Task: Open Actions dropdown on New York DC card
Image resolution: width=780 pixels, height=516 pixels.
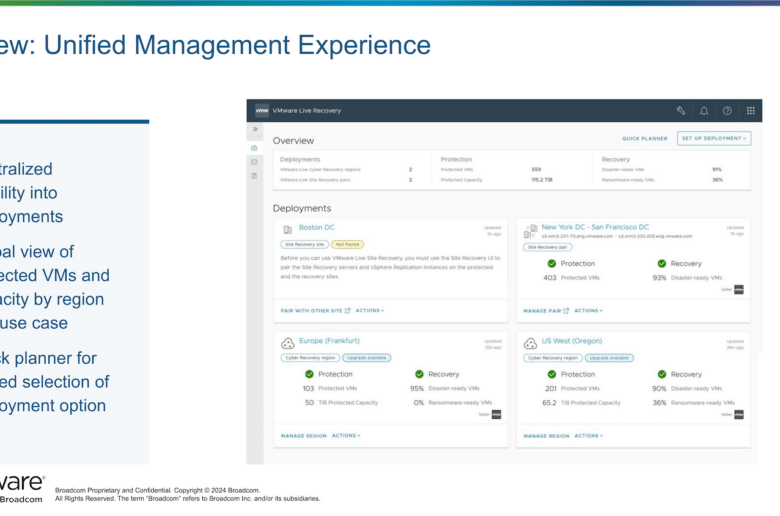Action: point(588,310)
